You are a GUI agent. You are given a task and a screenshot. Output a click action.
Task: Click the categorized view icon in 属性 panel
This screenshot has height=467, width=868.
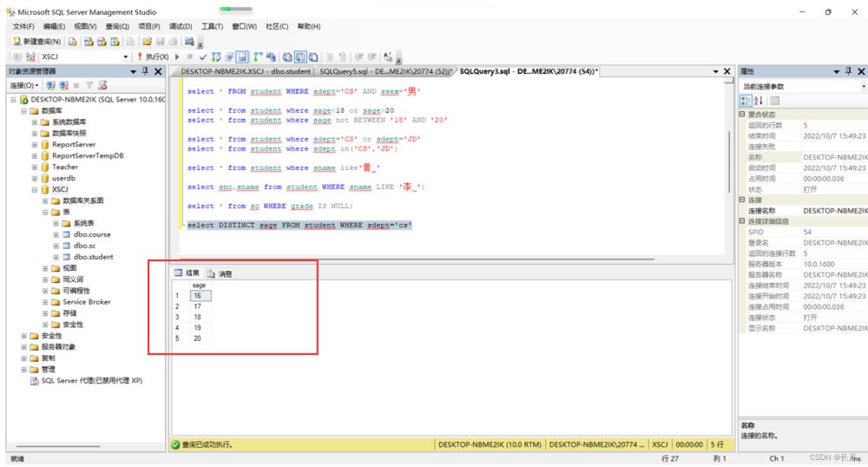[x=745, y=101]
